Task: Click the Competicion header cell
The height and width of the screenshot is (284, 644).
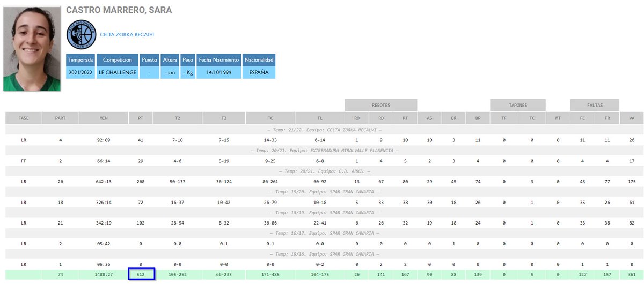Action: [118, 59]
